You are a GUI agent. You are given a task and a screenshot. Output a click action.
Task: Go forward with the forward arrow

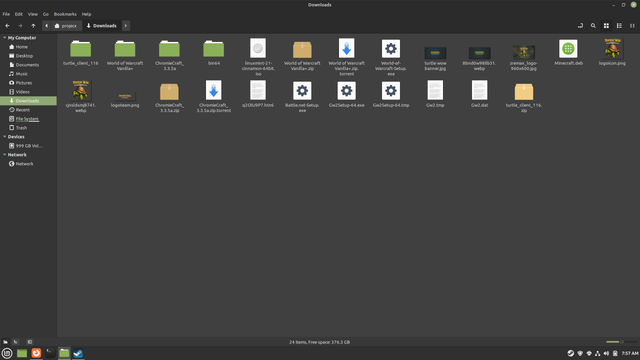point(20,26)
